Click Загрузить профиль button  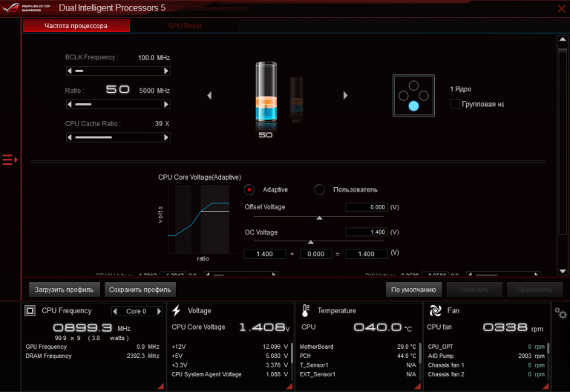coord(65,290)
